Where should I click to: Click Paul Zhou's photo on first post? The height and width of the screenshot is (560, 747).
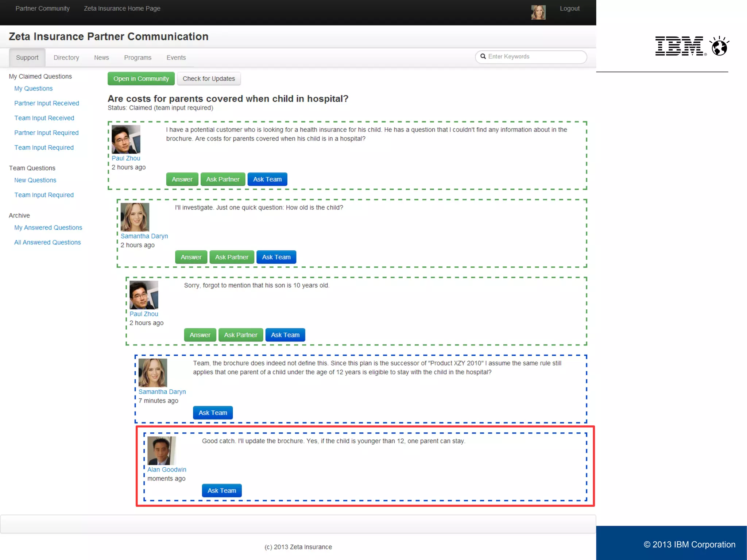[126, 139]
